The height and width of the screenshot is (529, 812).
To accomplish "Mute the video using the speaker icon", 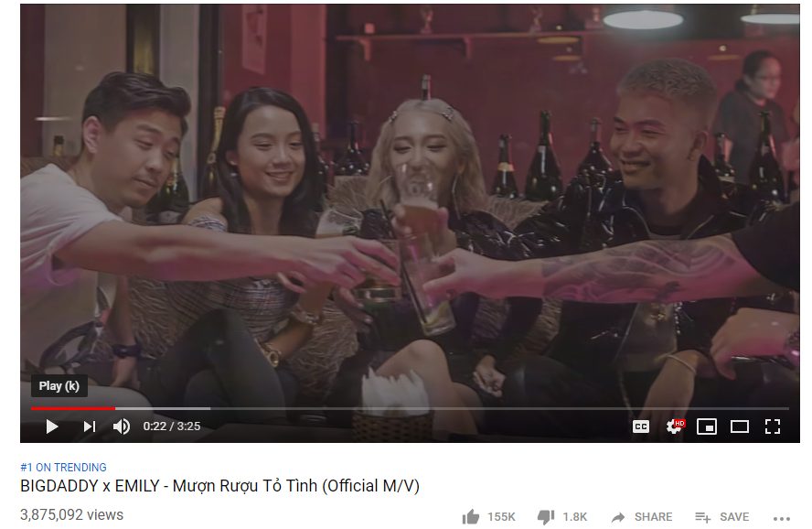I will coord(122,426).
